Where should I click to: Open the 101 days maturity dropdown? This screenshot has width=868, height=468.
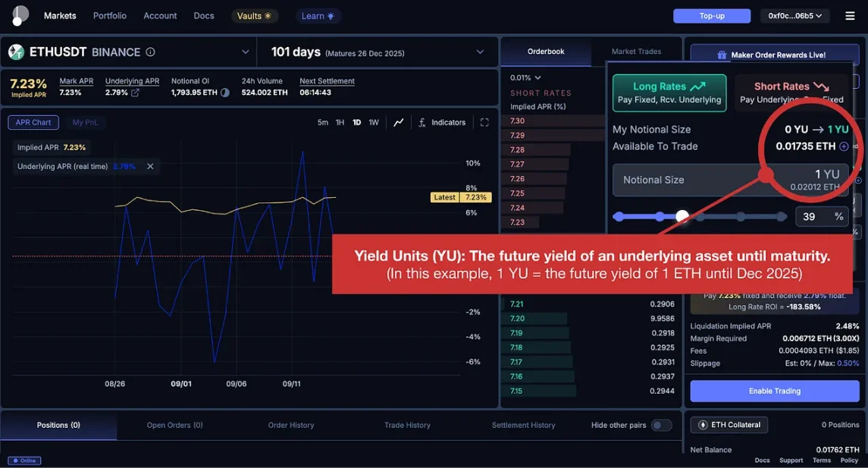coord(480,52)
